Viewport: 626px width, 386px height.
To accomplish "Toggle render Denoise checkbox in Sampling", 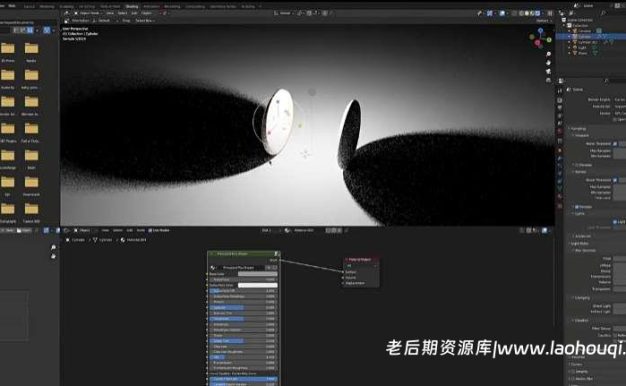I will click(x=577, y=207).
